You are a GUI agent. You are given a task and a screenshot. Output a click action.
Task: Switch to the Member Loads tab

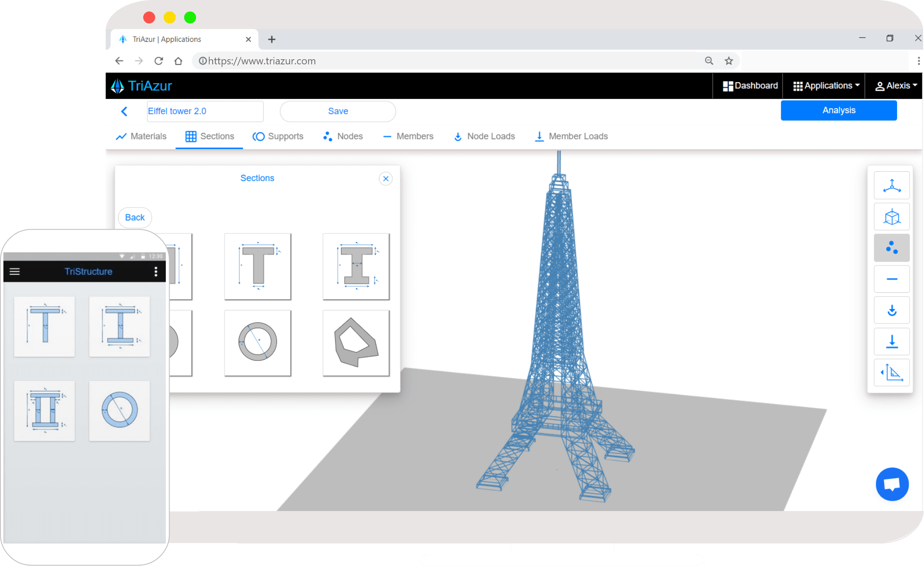click(x=571, y=136)
